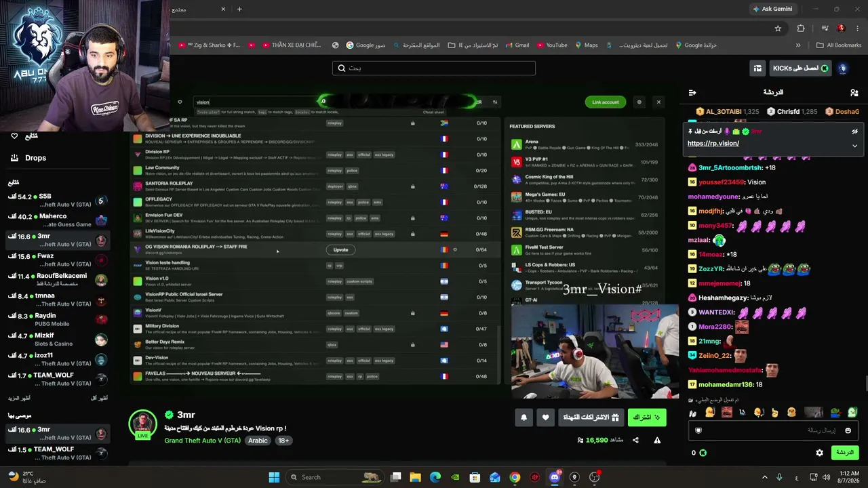This screenshot has width=868, height=488.
Task: Show hidden system tray icons
Action: tap(764, 477)
